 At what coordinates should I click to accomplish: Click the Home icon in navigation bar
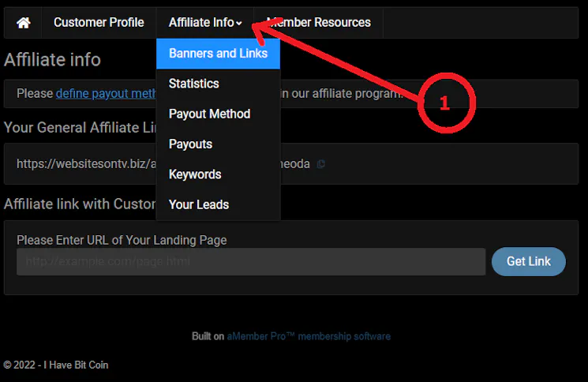24,23
